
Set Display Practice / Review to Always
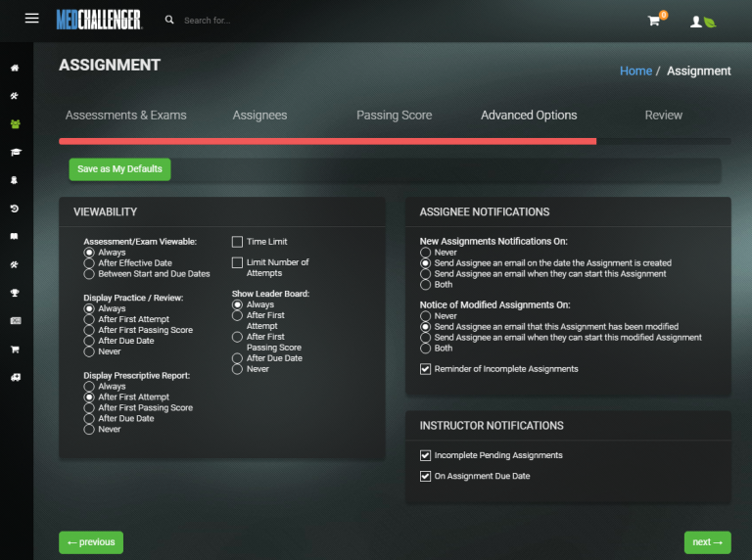pos(89,308)
